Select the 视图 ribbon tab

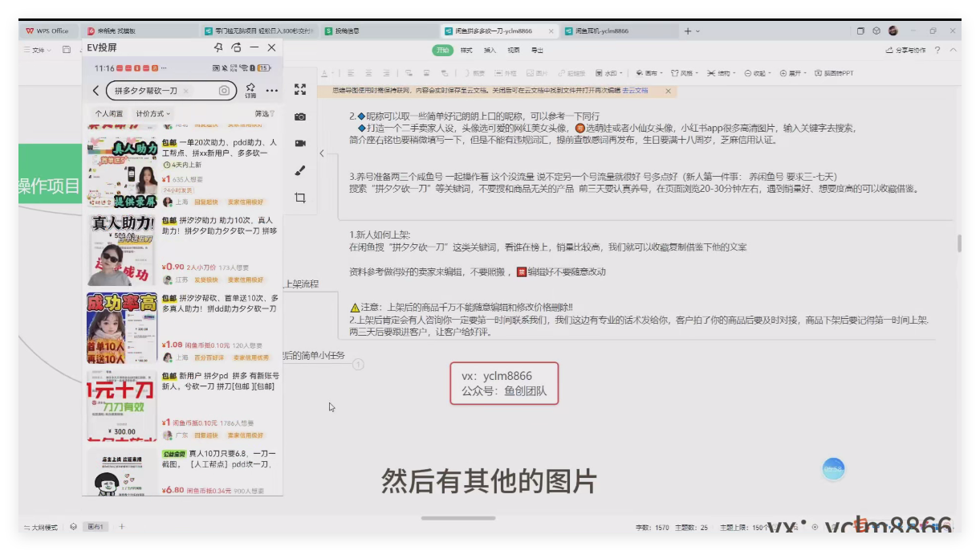[514, 50]
